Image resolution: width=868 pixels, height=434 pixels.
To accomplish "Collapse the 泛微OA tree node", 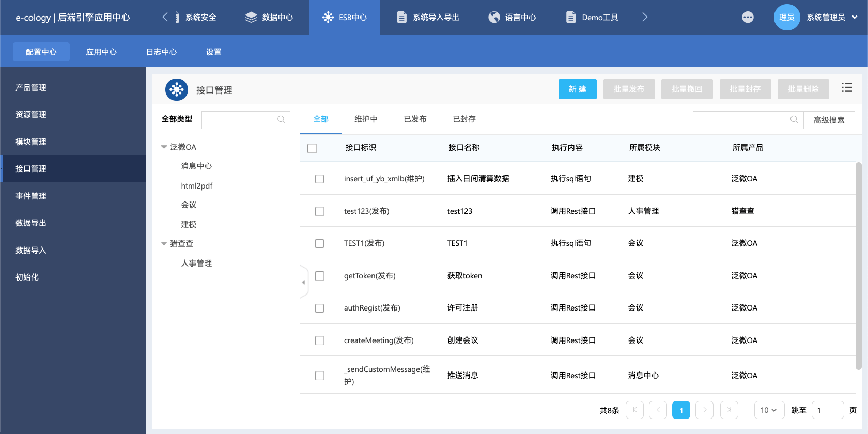I will 164,147.
